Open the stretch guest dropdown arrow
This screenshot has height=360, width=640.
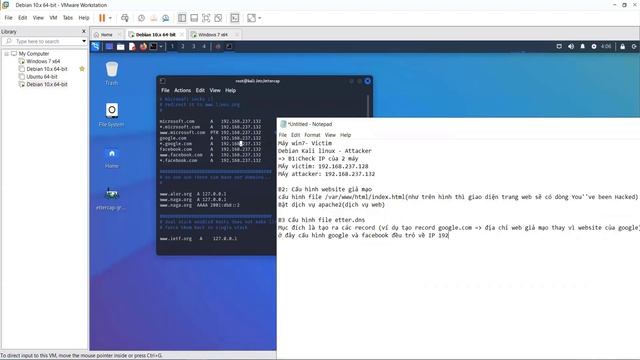click(x=260, y=18)
